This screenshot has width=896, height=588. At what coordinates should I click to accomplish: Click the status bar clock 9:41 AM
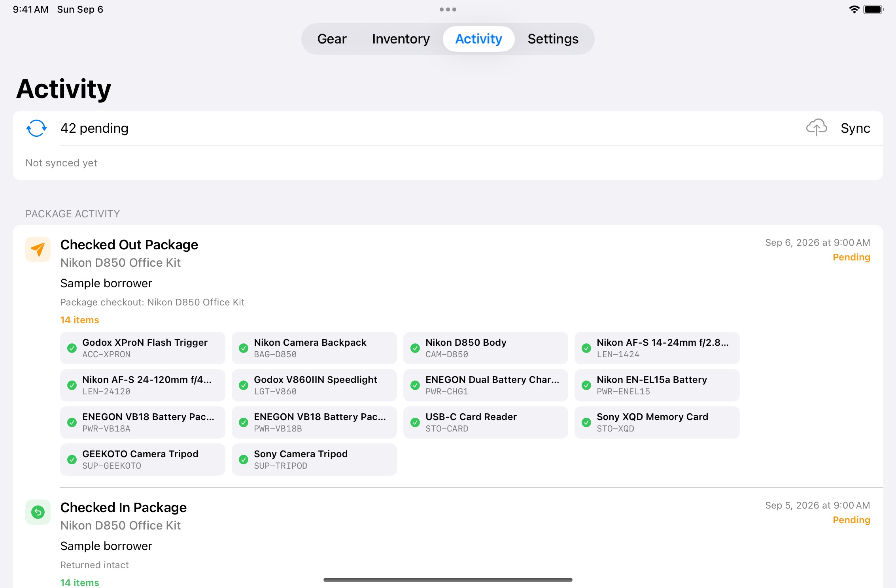(30, 9)
